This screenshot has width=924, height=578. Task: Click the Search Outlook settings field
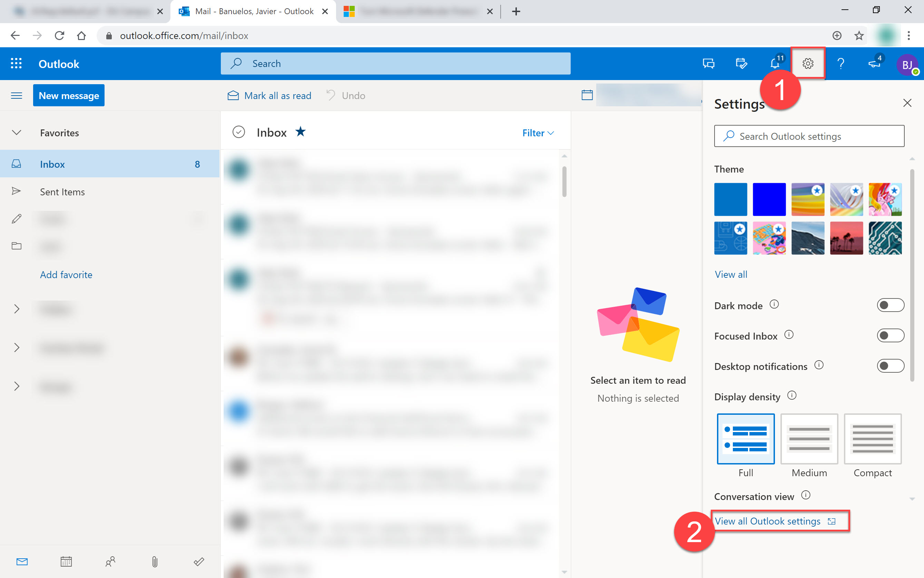click(x=809, y=136)
